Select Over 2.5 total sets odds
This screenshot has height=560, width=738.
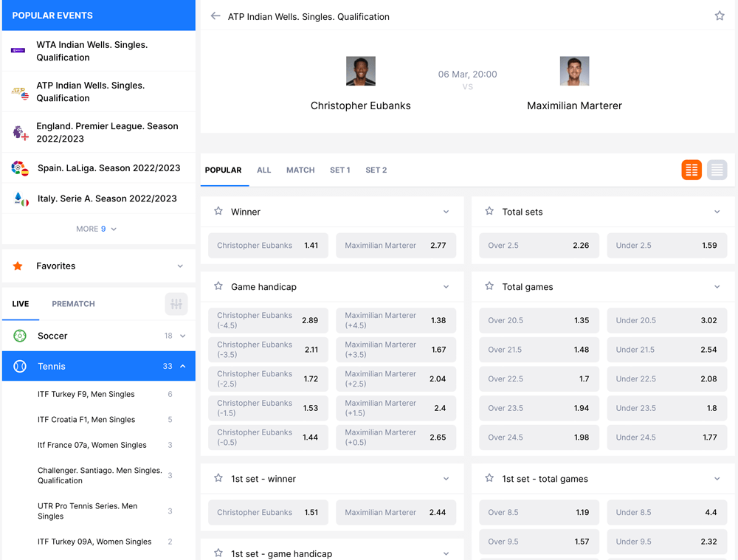pyautogui.click(x=538, y=246)
